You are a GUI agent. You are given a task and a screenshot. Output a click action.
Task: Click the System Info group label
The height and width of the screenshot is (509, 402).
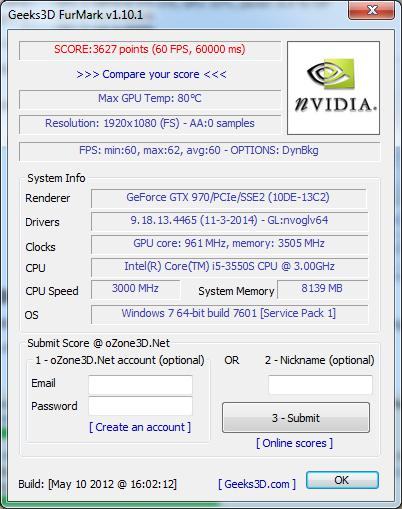point(56,178)
